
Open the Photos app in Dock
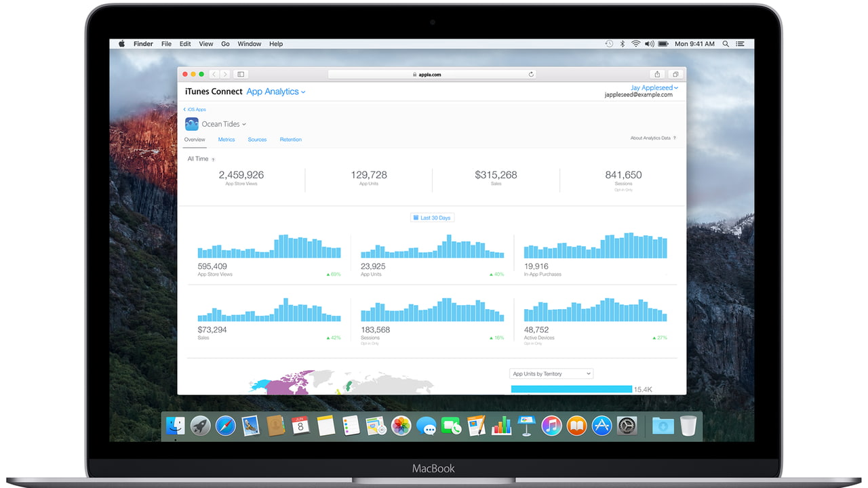[401, 426]
